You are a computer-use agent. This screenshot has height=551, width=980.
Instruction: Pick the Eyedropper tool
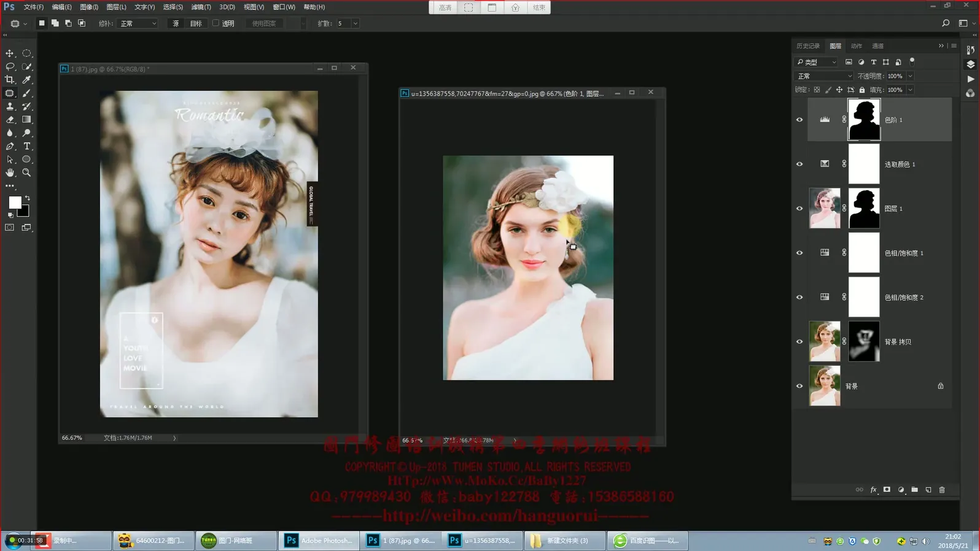click(26, 80)
